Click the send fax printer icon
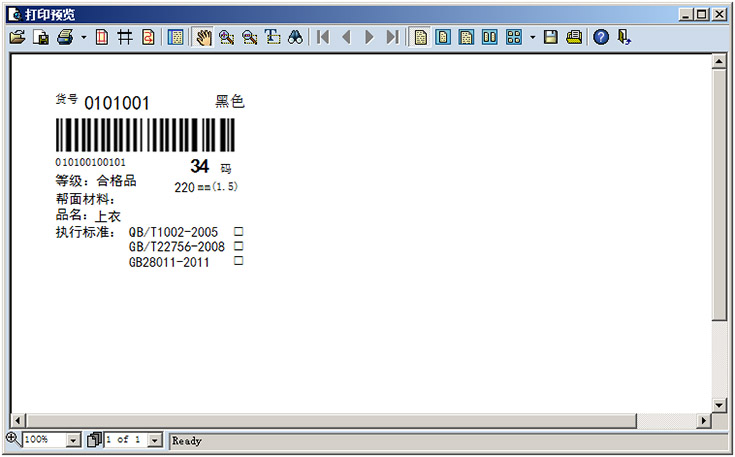735x457 pixels. [574, 37]
